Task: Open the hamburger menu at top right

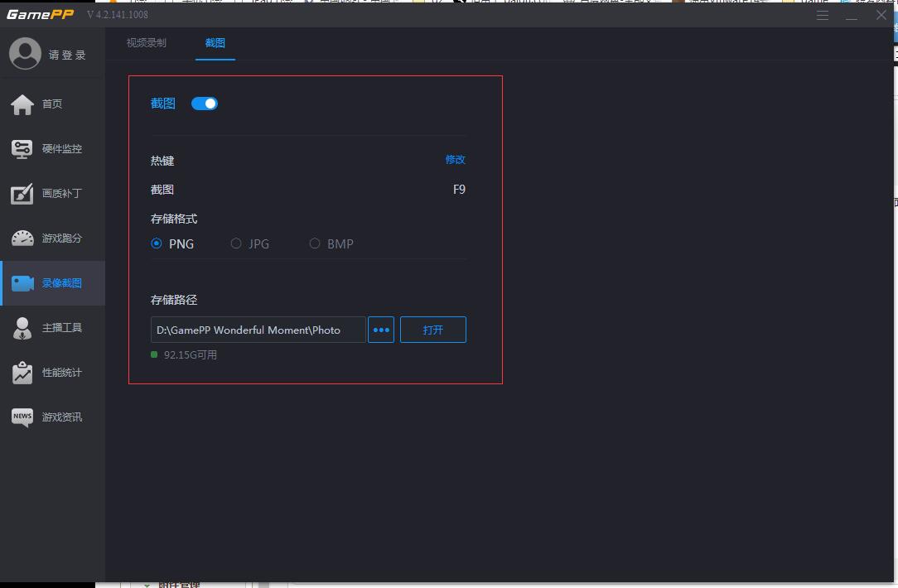Action: tap(822, 15)
